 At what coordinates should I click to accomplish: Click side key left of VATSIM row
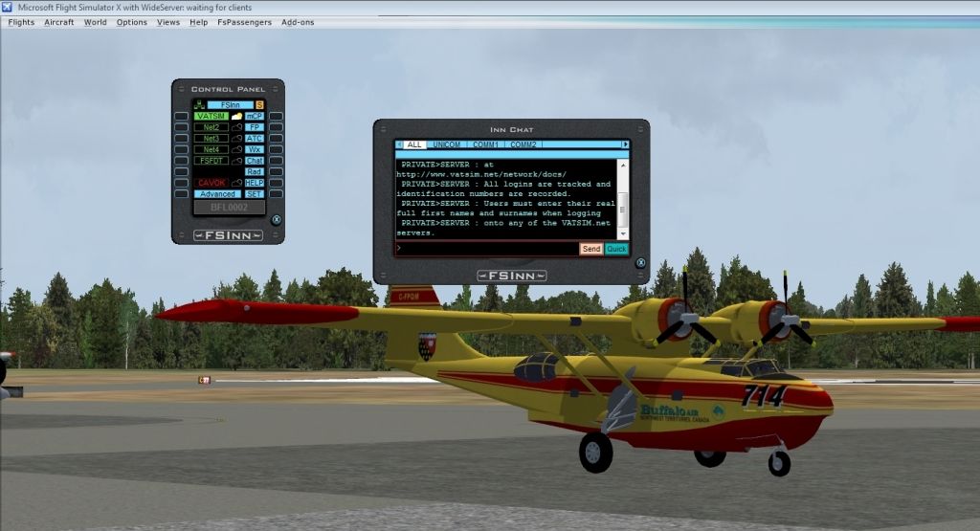pos(181,116)
